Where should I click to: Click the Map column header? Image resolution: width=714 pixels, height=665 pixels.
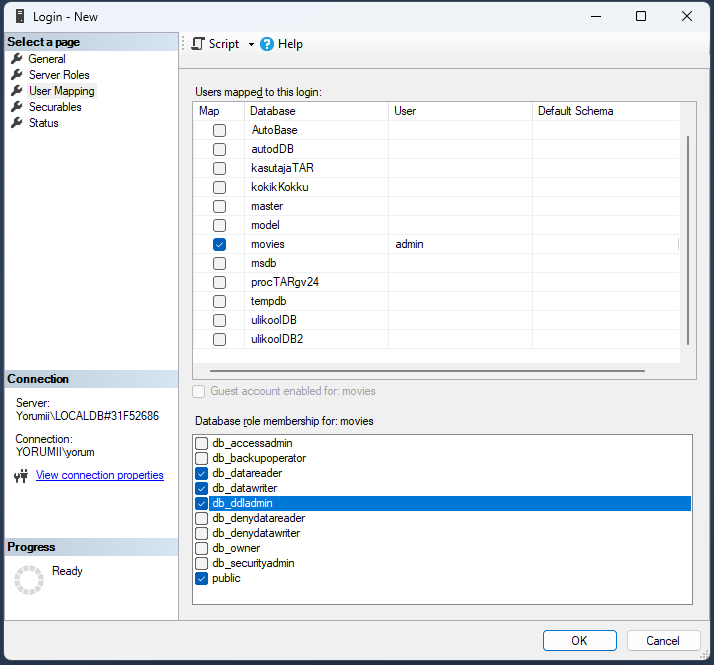point(219,111)
